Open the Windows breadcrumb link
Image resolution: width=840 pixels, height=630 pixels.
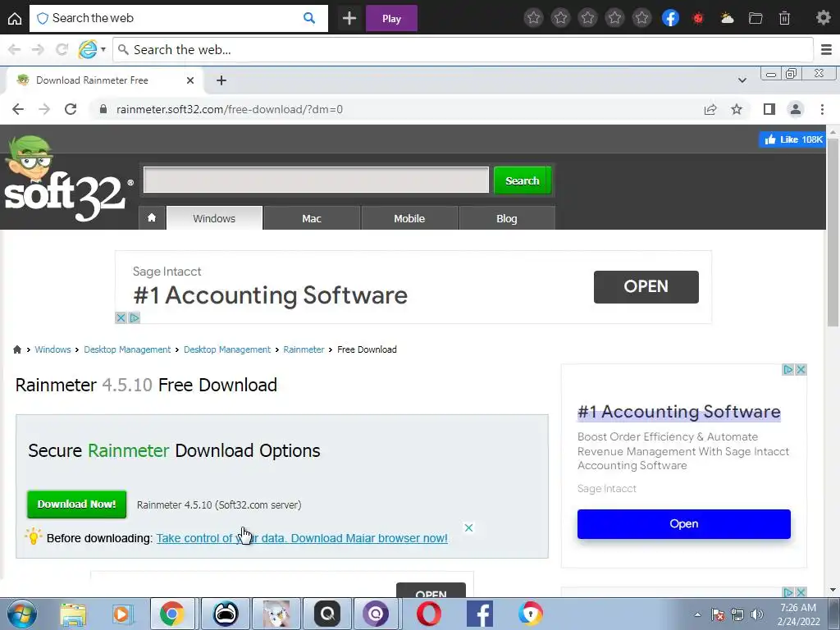pyautogui.click(x=52, y=349)
